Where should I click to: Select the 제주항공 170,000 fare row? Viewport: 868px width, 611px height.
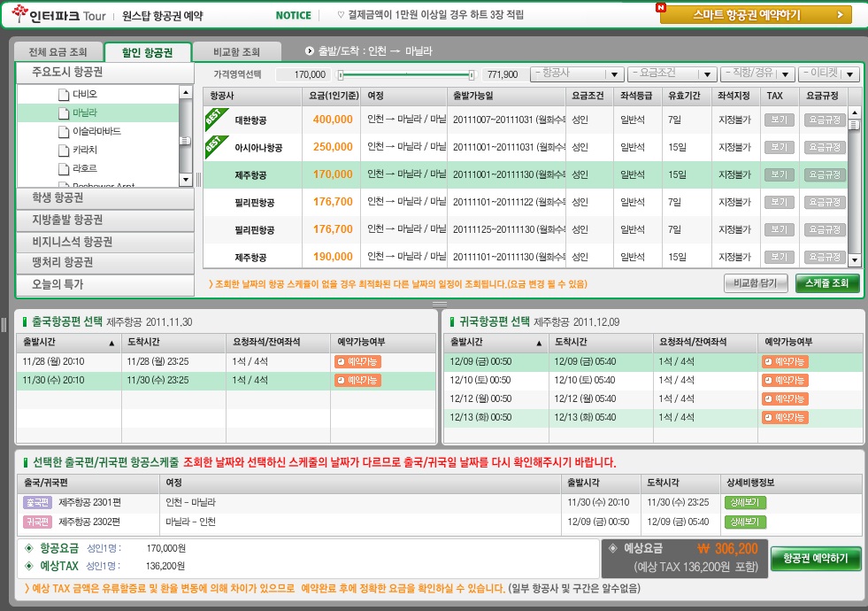coord(525,174)
